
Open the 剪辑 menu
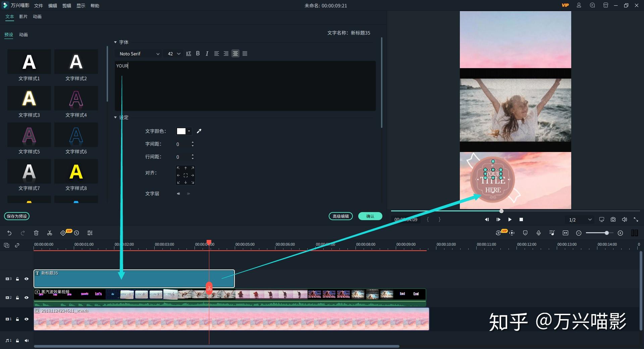[x=66, y=6]
